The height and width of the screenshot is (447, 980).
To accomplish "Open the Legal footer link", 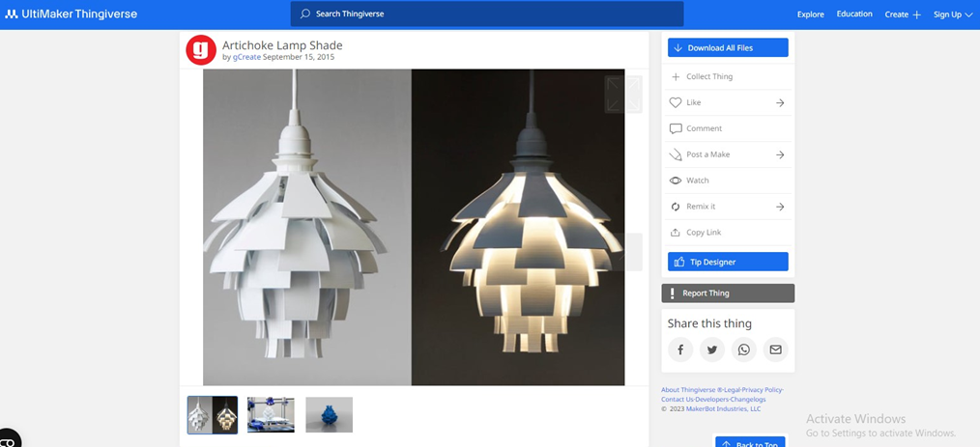I will point(733,390).
